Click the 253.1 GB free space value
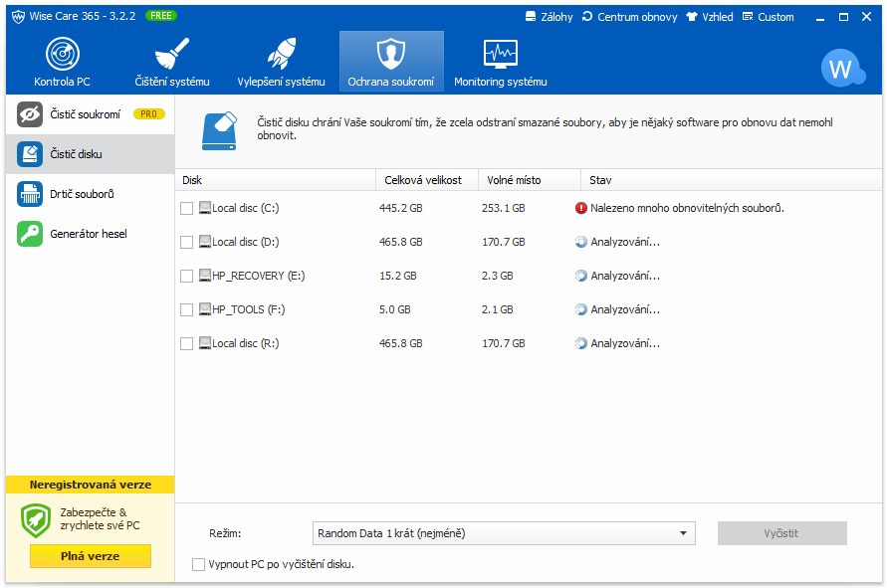Image resolution: width=887 pixels, height=588 pixels. point(504,208)
